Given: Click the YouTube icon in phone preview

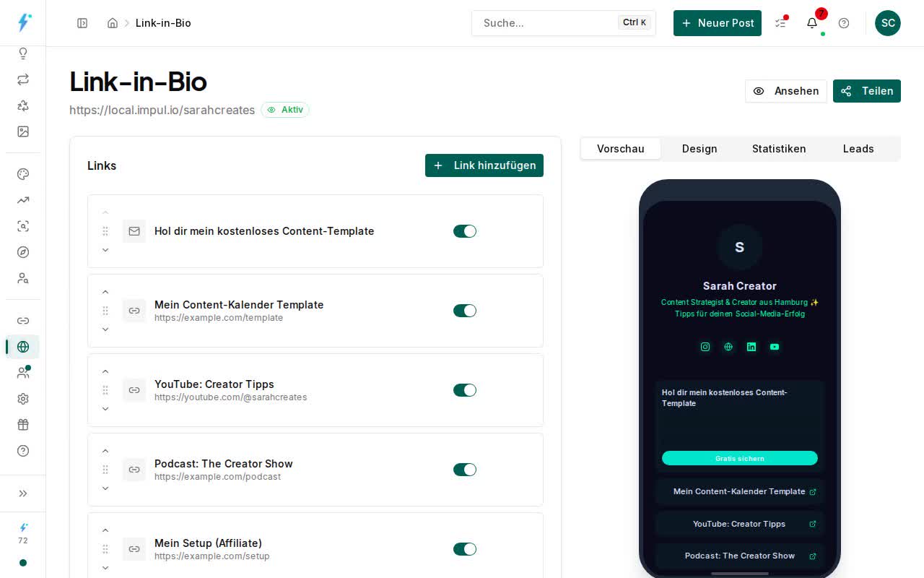Looking at the screenshot, I should click(x=775, y=347).
